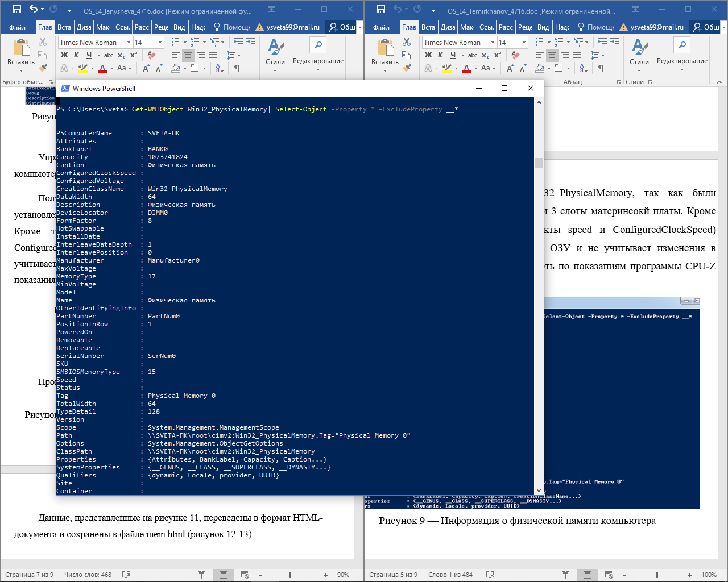Viewport: 728px width, 582px height.
Task: Open Рецензирование tab in left Word window
Action: [x=162, y=27]
